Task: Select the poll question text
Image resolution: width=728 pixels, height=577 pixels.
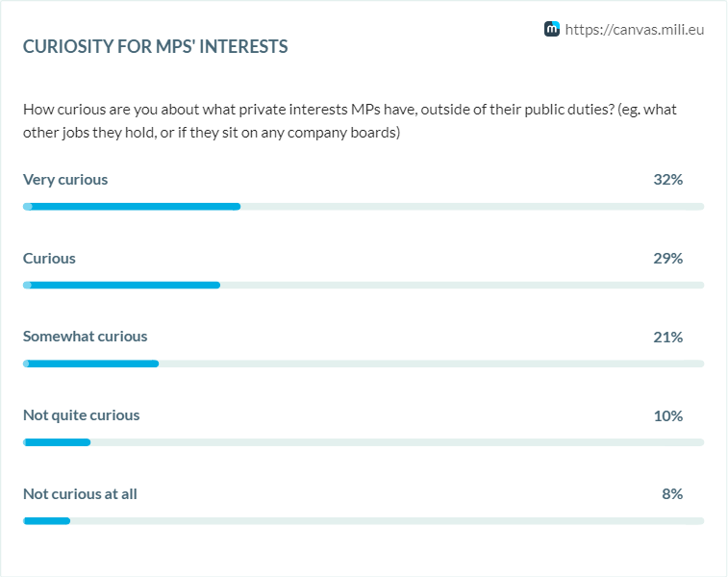Action: (350, 121)
